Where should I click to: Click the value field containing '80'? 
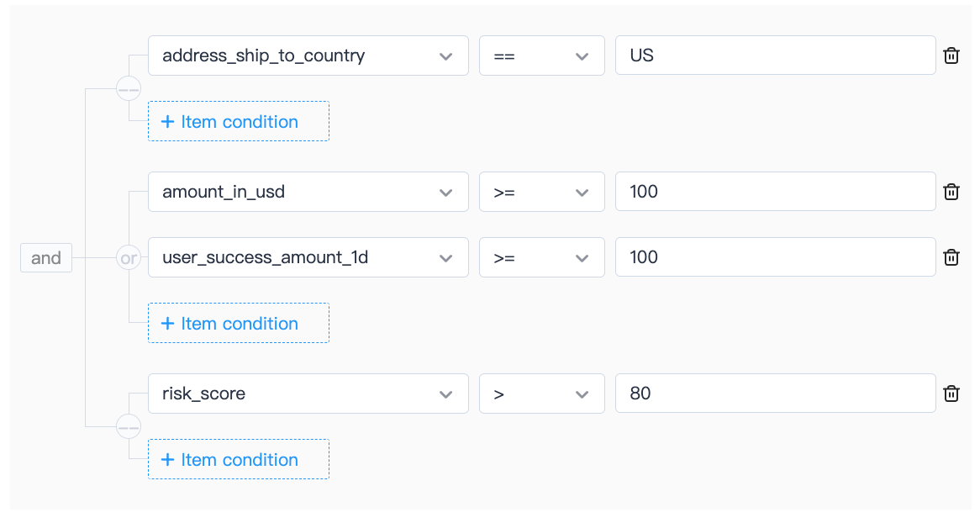pos(775,394)
